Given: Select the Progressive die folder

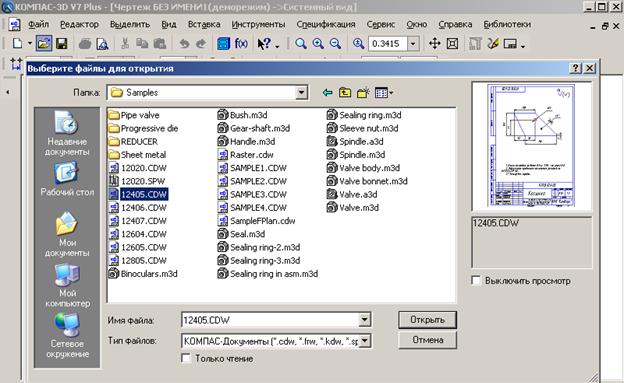Looking at the screenshot, I should 143,128.
